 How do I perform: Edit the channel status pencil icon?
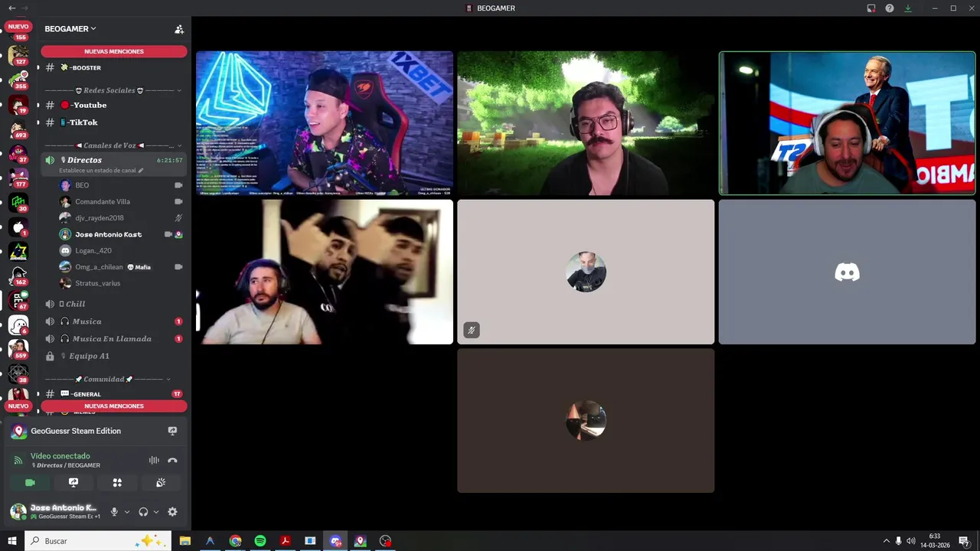tap(141, 171)
